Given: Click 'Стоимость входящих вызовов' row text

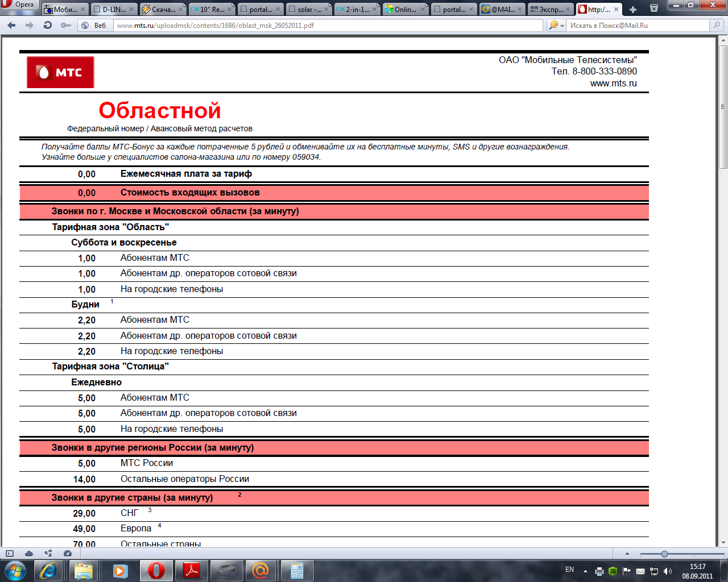Looking at the screenshot, I should (x=190, y=193).
